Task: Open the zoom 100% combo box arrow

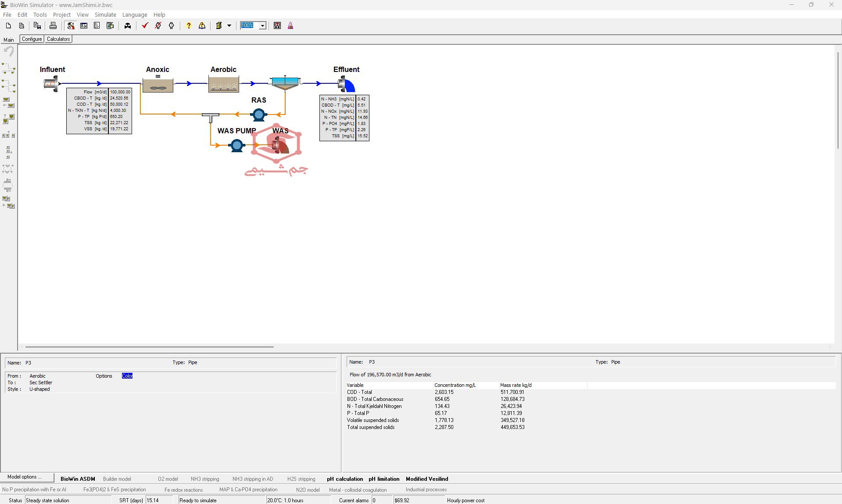Action: tap(262, 26)
